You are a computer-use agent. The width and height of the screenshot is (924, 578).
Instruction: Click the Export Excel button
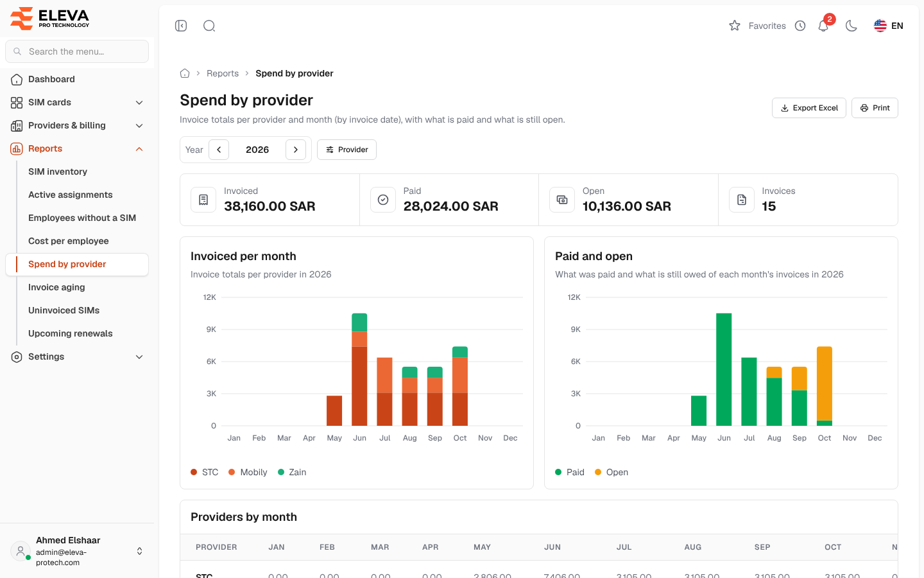(x=809, y=108)
